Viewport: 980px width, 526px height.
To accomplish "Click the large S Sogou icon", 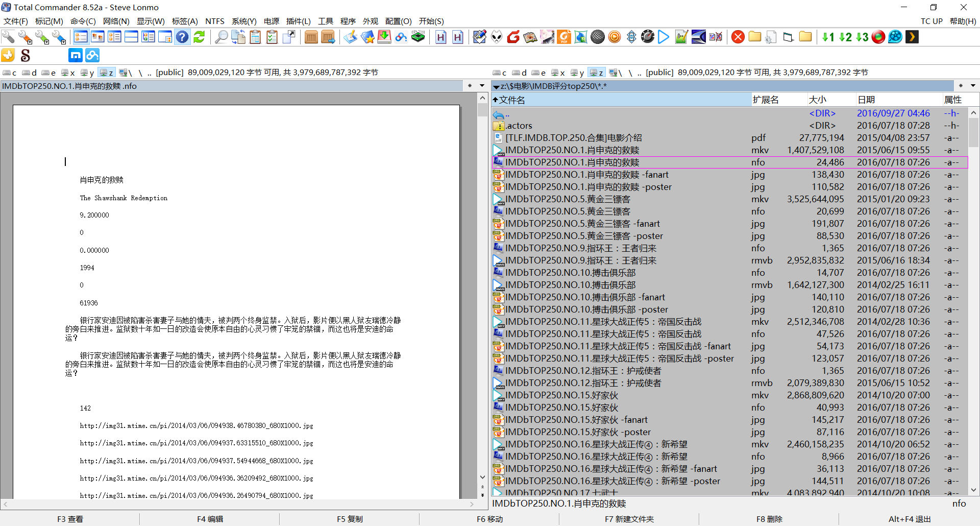I will [x=25, y=55].
